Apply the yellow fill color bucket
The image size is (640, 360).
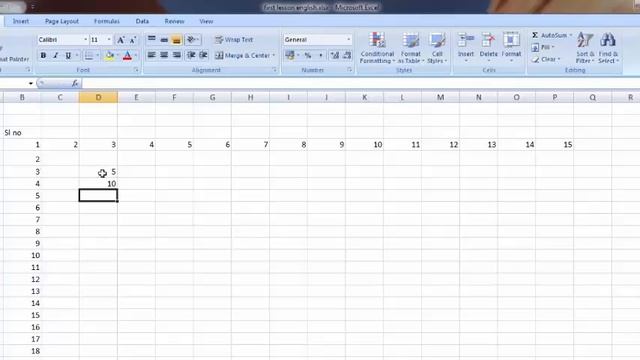(109, 56)
